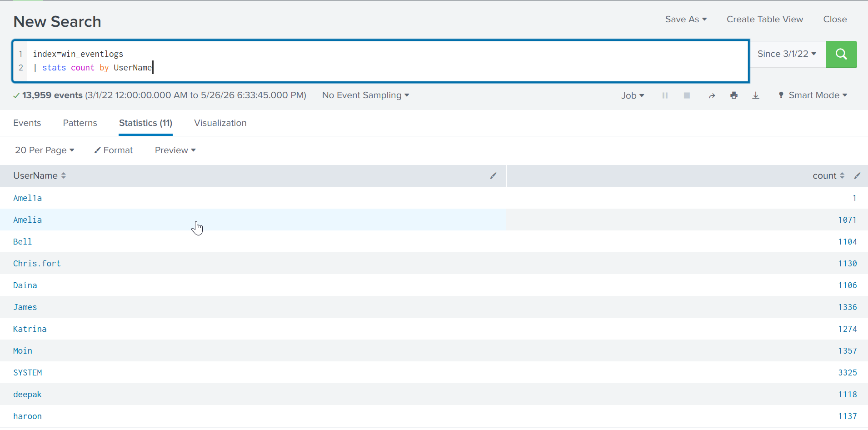
Task: Open the Format options
Action: point(114,150)
